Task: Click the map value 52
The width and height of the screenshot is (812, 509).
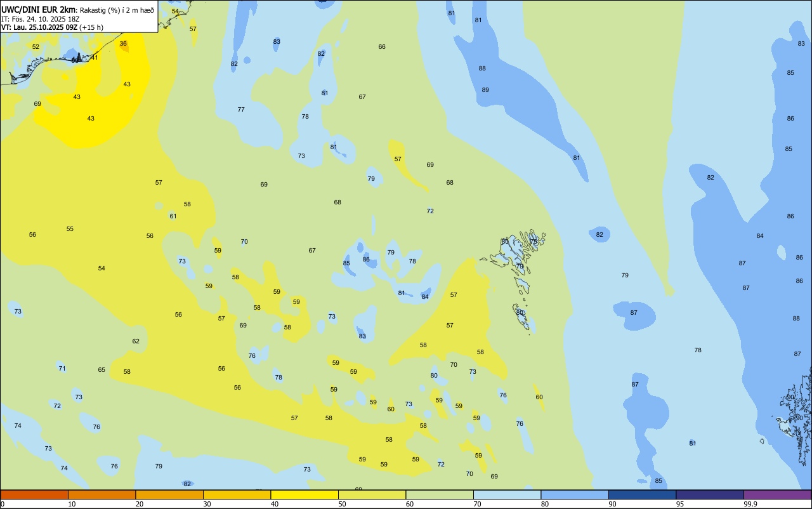Action: [x=36, y=46]
